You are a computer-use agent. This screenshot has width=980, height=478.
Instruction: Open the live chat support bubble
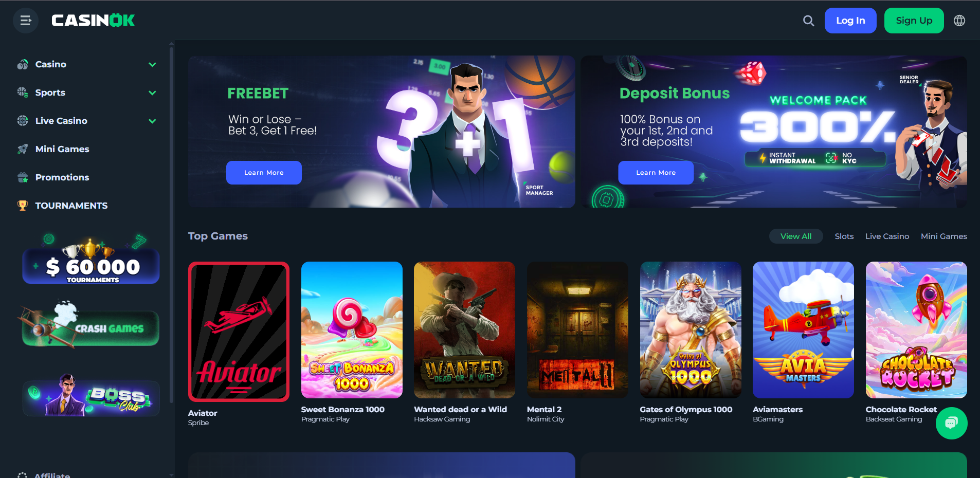click(x=951, y=423)
